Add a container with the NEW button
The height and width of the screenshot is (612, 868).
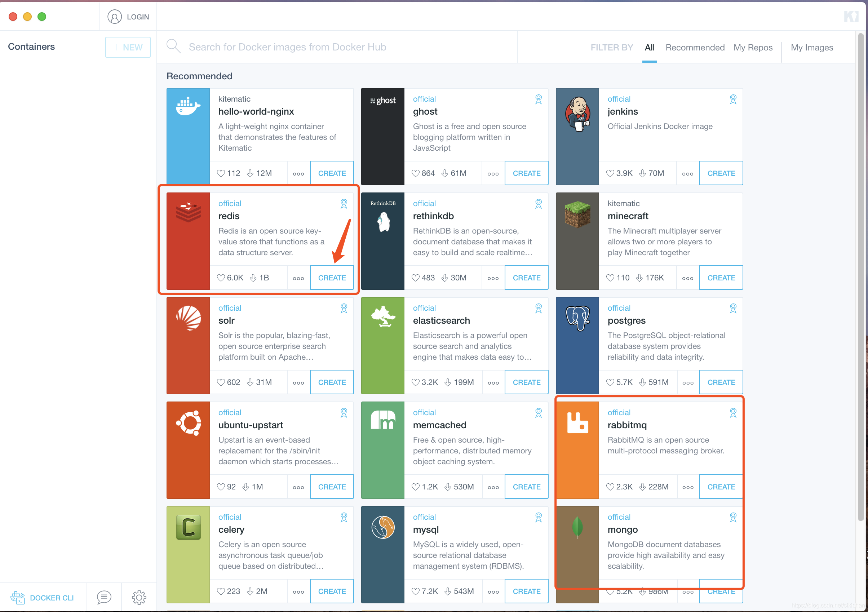tap(128, 47)
